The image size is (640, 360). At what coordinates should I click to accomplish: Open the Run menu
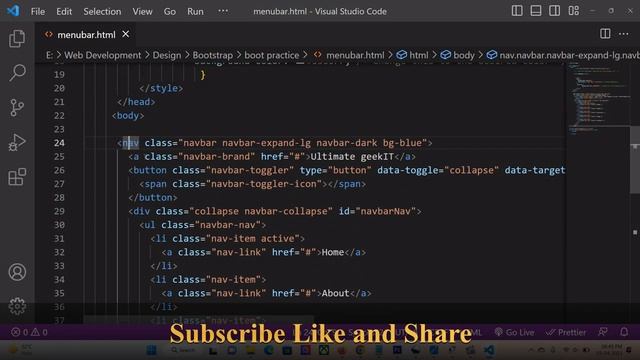pyautogui.click(x=195, y=11)
